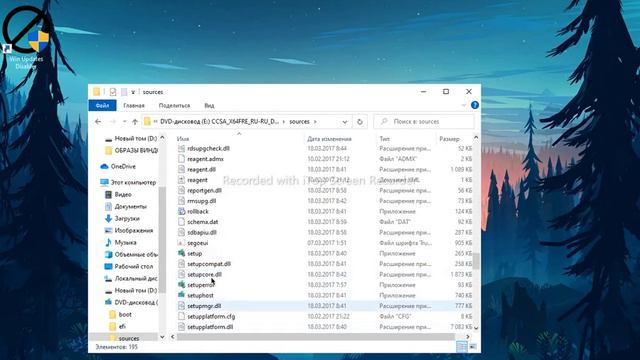Click the search sources input field
The width and height of the screenshot is (640, 360).
point(424,122)
